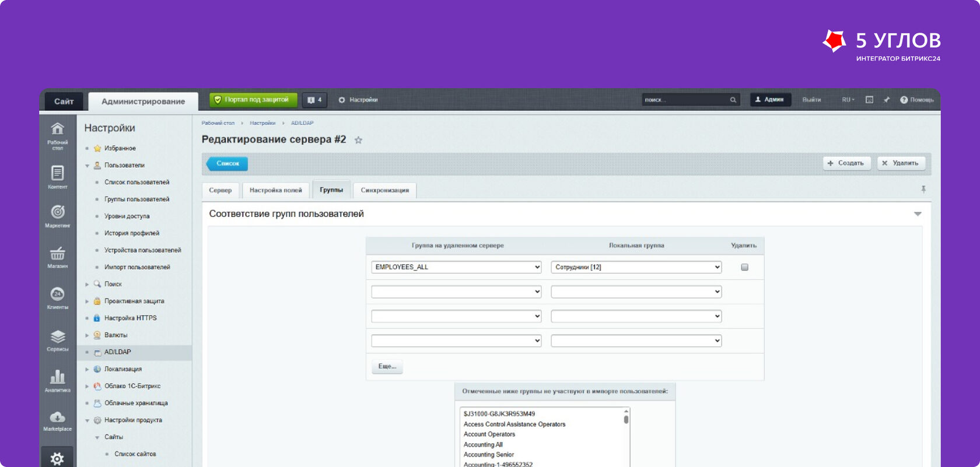Open the notifications counter showing 4
980x467 pixels.
coord(314,100)
